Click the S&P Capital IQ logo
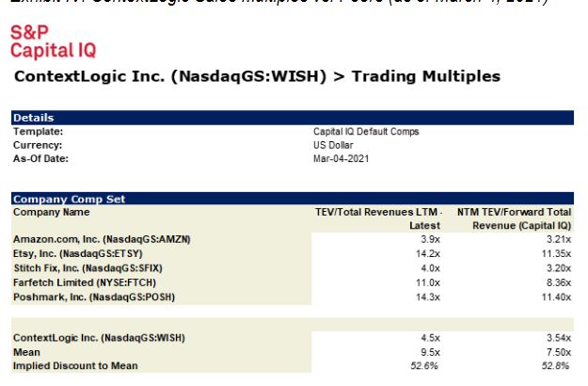588x386 pixels. (x=53, y=41)
